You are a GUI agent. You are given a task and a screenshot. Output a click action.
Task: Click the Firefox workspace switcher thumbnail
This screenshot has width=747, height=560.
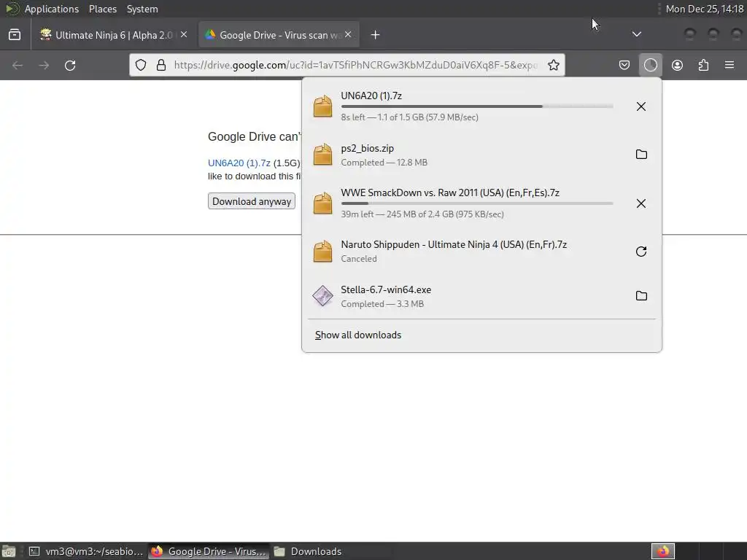tap(662, 551)
